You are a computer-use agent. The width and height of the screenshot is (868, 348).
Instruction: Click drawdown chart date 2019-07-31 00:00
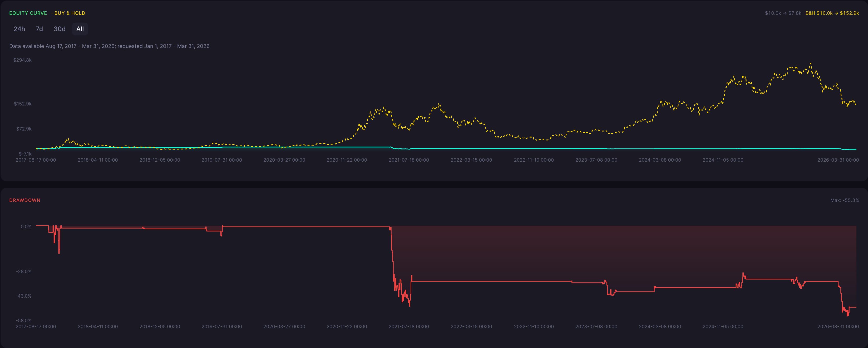(222, 327)
